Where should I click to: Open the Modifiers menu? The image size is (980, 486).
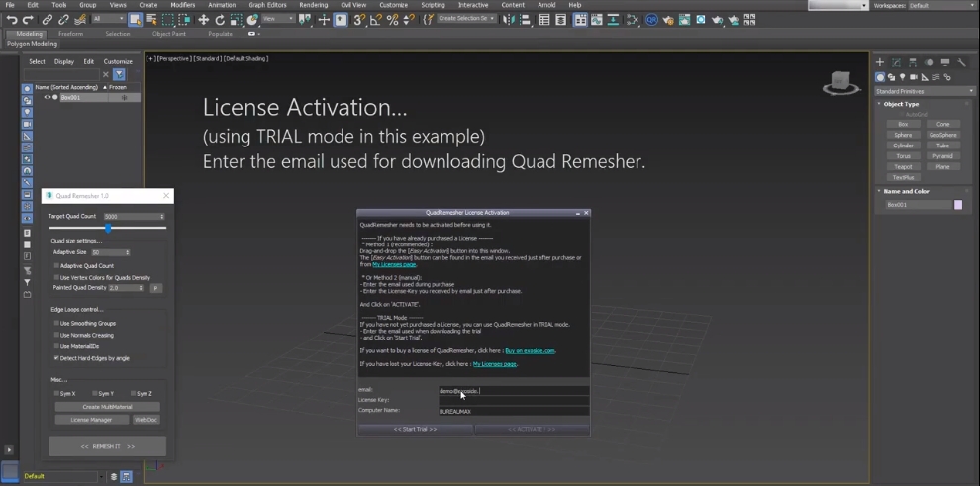pyautogui.click(x=182, y=5)
